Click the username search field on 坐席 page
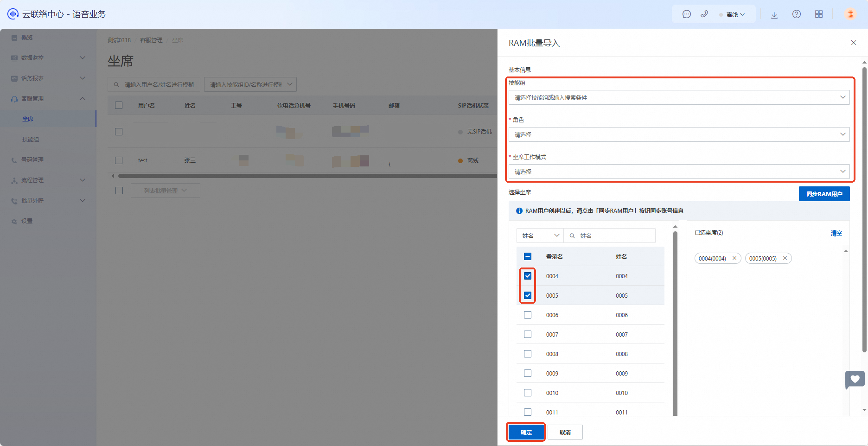868x446 pixels. point(154,84)
